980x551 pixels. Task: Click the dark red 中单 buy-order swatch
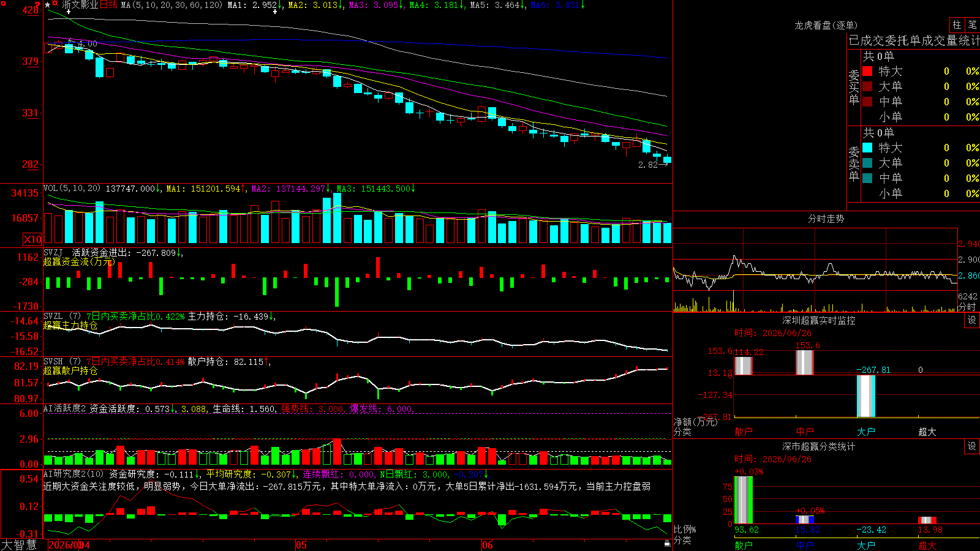pyautogui.click(x=867, y=102)
